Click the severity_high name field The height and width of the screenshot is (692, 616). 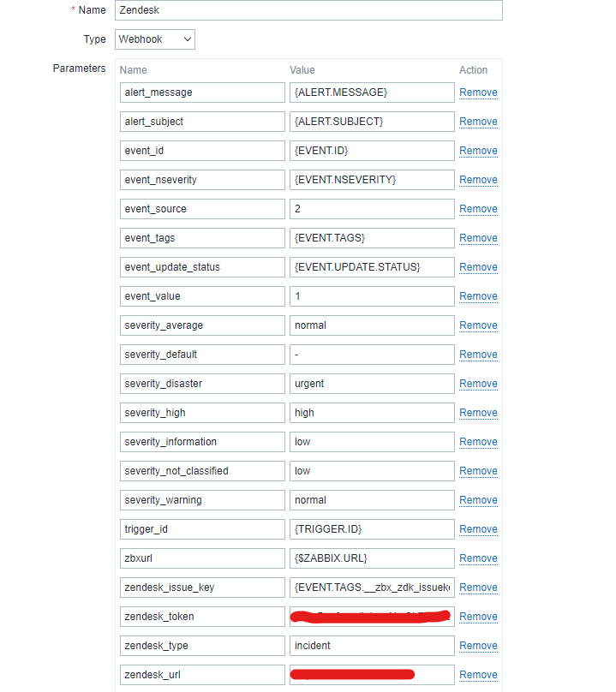[202, 413]
